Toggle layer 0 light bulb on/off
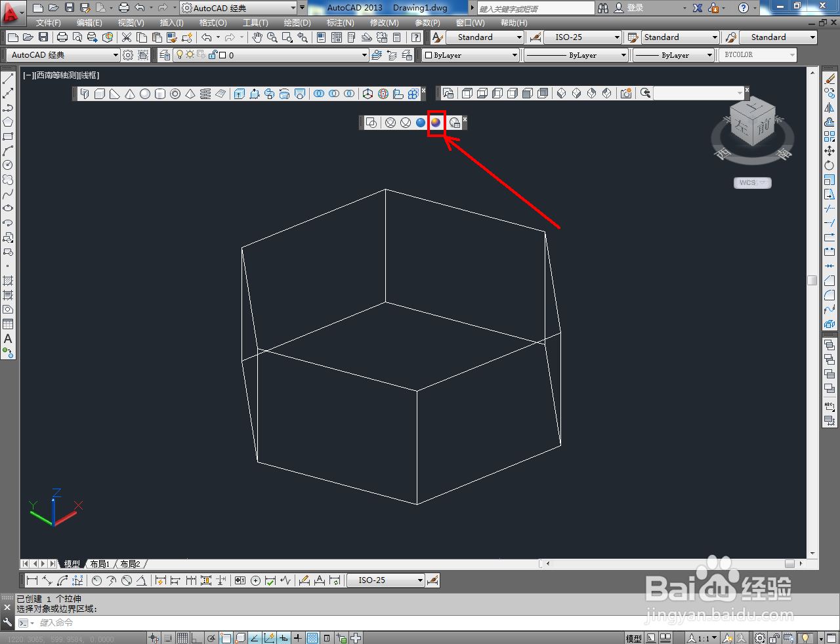840x644 pixels. coord(180,55)
